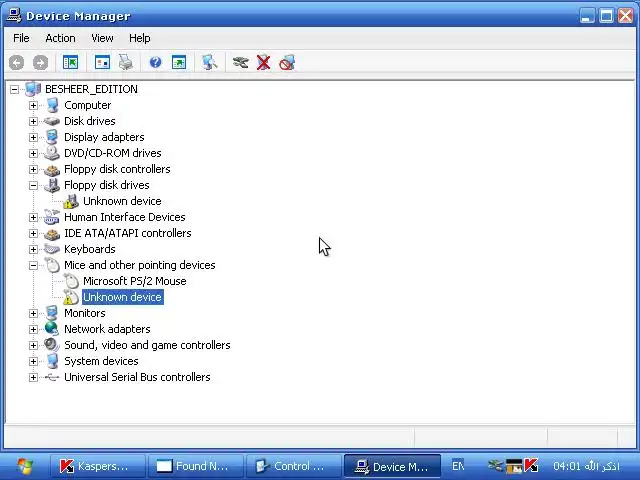640x480 pixels.
Task: Switch to the Found New Hardware taskbar window
Action: coord(196,466)
